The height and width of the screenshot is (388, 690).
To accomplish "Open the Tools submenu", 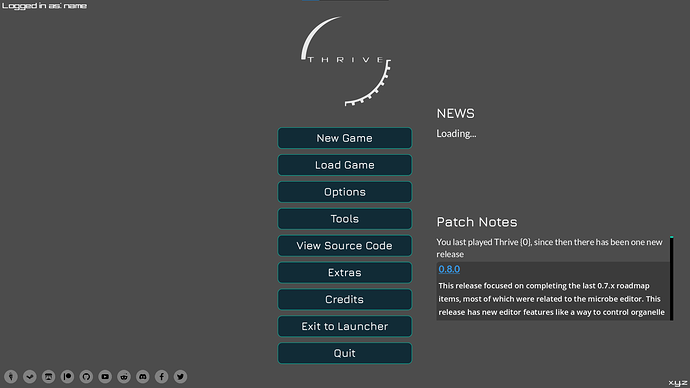I will 345,219.
